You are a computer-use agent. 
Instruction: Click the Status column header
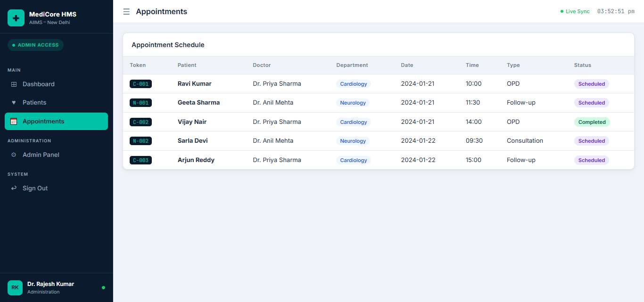point(582,65)
